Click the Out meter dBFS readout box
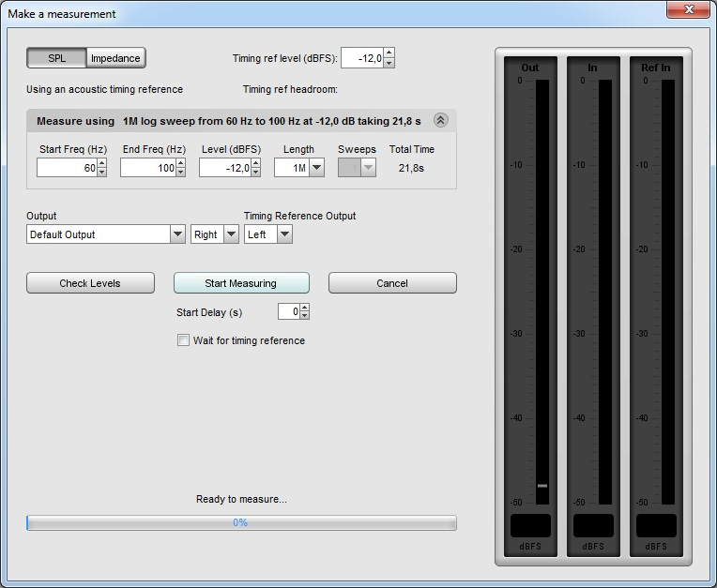 click(x=530, y=525)
